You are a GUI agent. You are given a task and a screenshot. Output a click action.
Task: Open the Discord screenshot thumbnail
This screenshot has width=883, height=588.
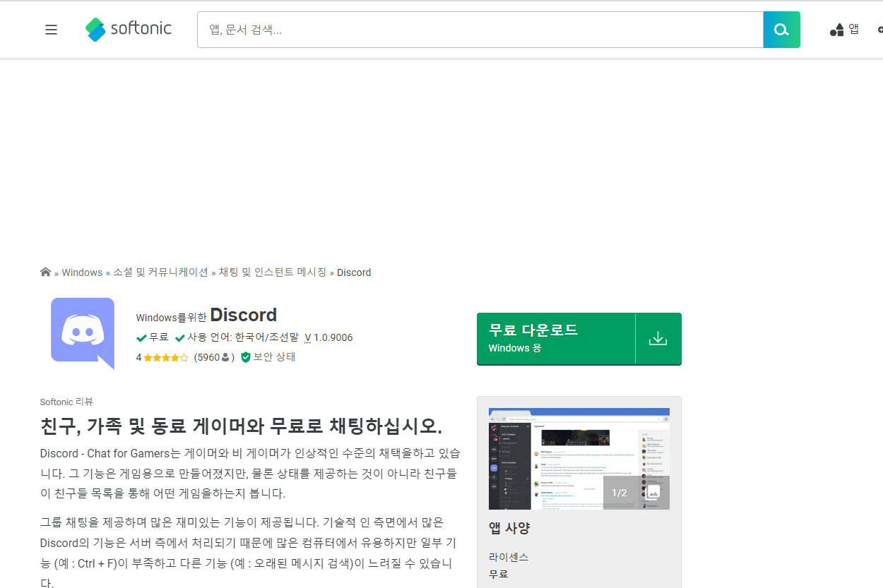(579, 459)
